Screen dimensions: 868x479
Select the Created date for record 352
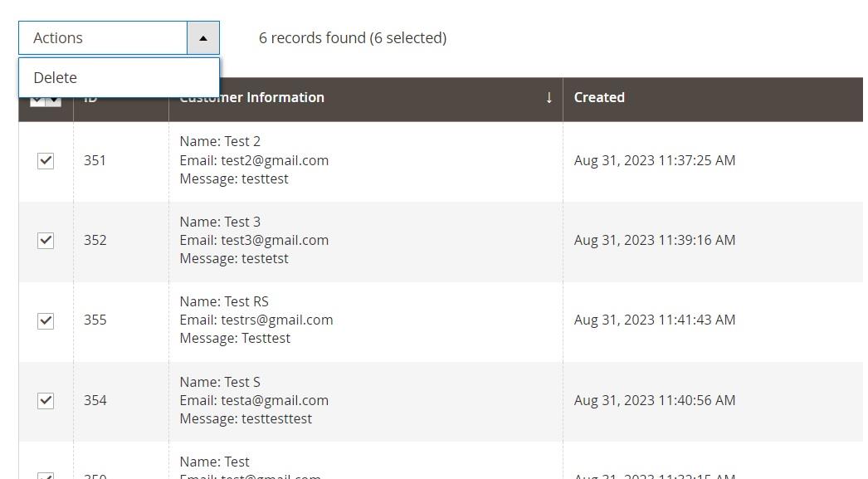pyautogui.click(x=654, y=241)
